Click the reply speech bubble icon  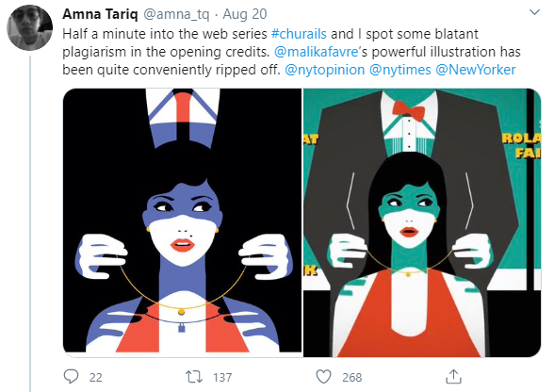71,376
